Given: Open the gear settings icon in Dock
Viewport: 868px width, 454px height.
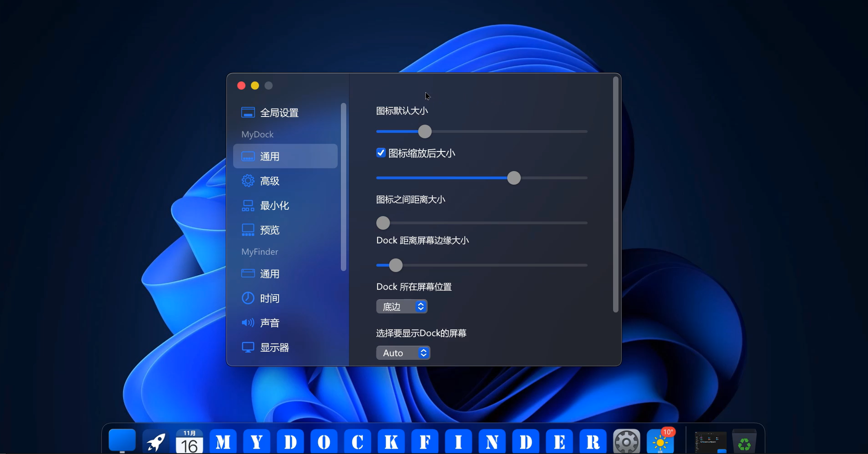Looking at the screenshot, I should [627, 441].
